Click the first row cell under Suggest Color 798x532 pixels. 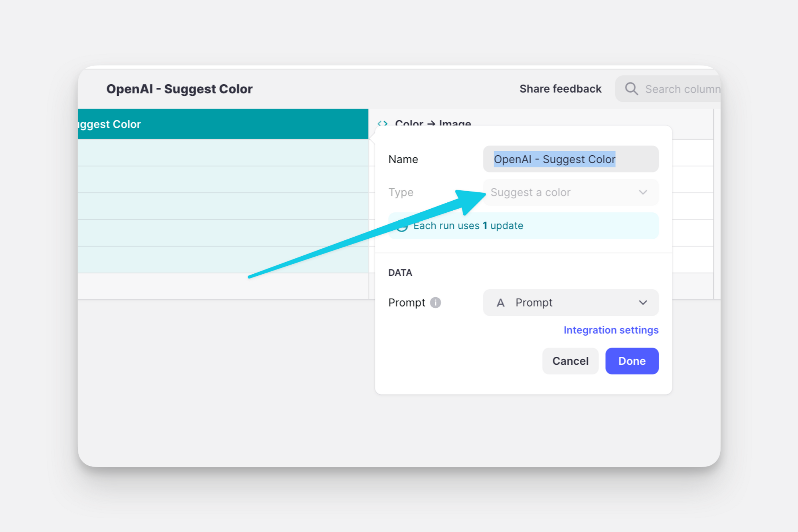[223, 152]
